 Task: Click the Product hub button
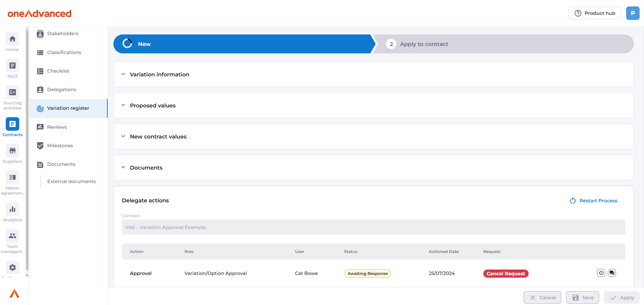pyautogui.click(x=594, y=13)
